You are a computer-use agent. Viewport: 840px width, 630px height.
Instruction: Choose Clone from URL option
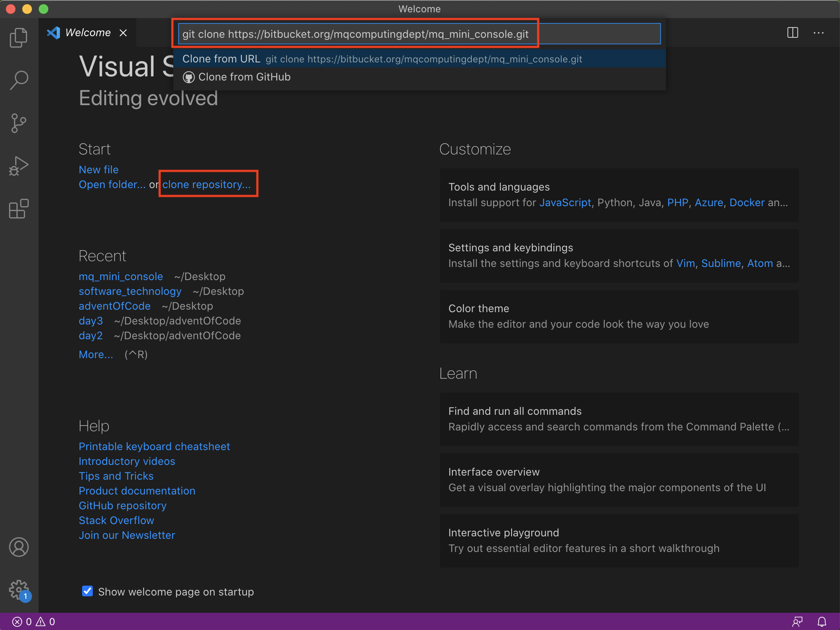tap(420, 59)
